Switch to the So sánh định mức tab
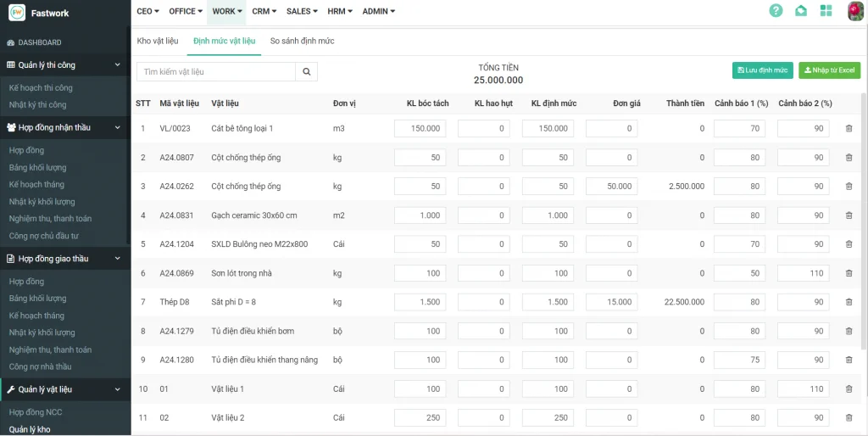Screen dimensions: 868x436 pos(302,41)
